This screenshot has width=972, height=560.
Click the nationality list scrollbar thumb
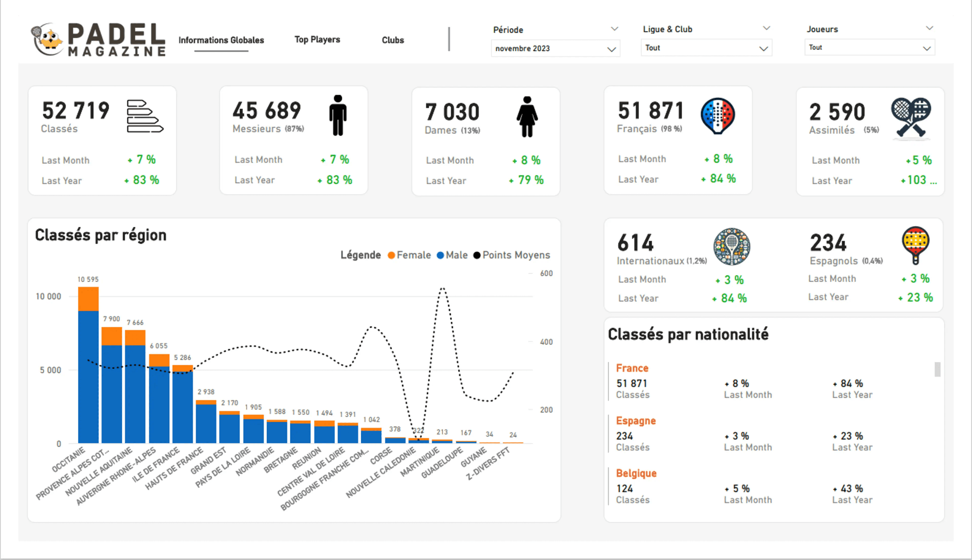tap(938, 369)
